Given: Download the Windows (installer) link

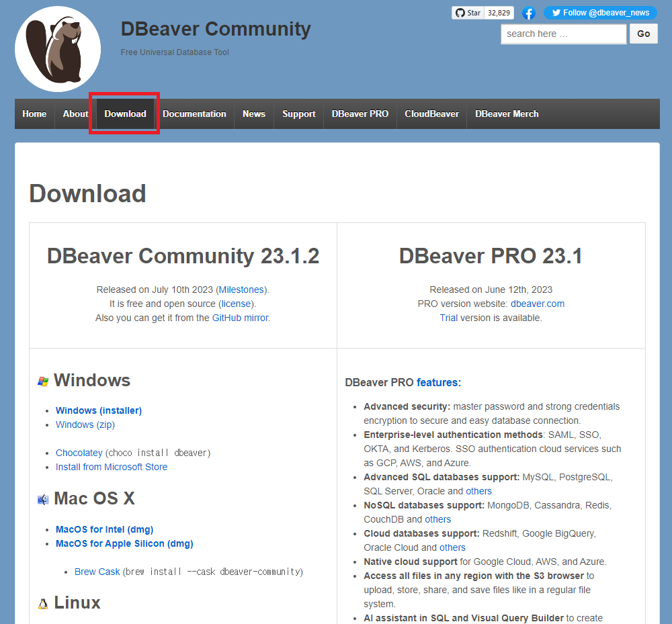Looking at the screenshot, I should [x=99, y=410].
